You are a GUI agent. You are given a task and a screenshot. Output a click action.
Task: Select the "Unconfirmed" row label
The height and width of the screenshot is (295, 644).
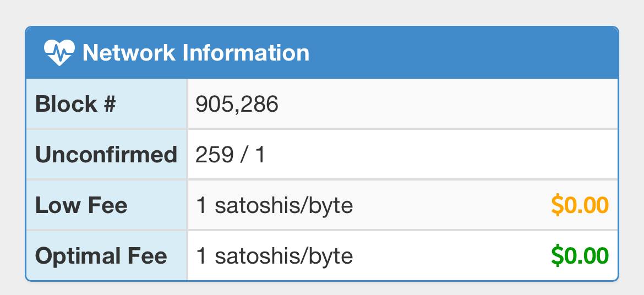click(x=106, y=155)
